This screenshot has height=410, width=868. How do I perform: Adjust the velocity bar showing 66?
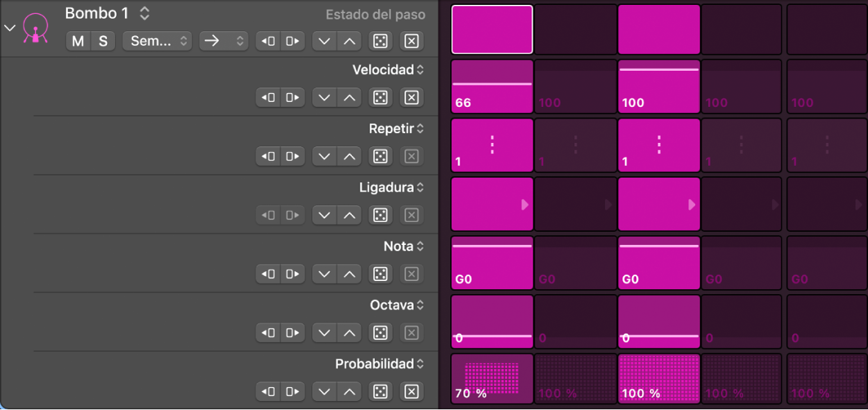coord(492,84)
